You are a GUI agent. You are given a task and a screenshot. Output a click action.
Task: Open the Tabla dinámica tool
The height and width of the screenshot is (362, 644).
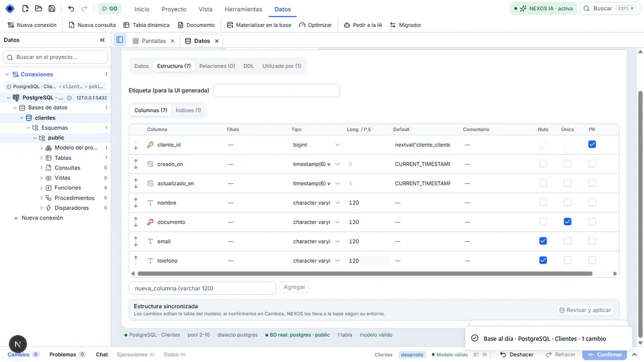pyautogui.click(x=147, y=25)
